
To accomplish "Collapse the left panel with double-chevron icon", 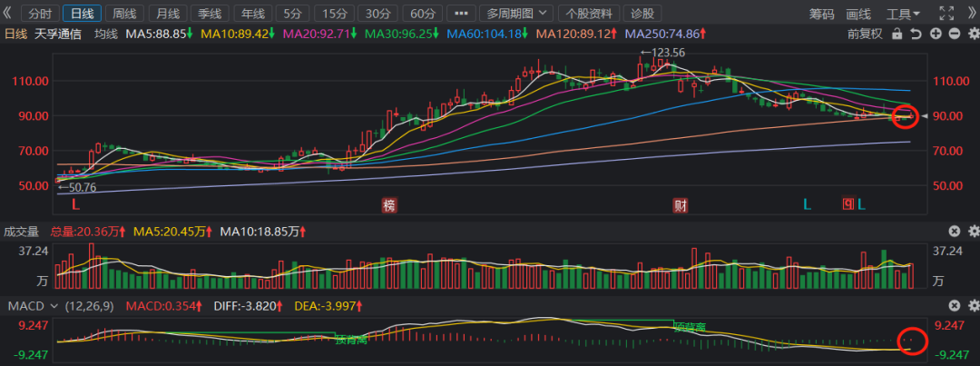I will [8, 14].
